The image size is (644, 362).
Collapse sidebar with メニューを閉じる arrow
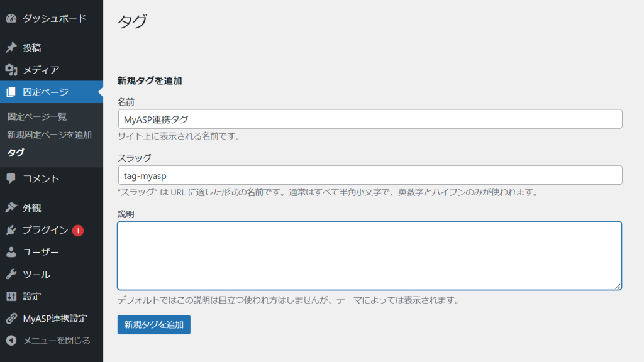(x=11, y=341)
